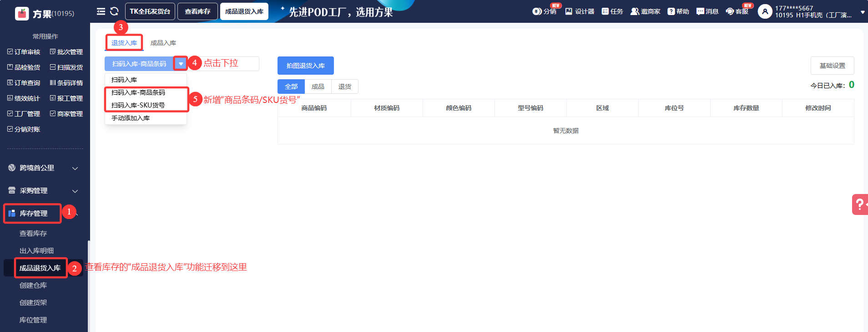Click the 区域 column header
This screenshot has height=332, width=868.
coord(602,108)
